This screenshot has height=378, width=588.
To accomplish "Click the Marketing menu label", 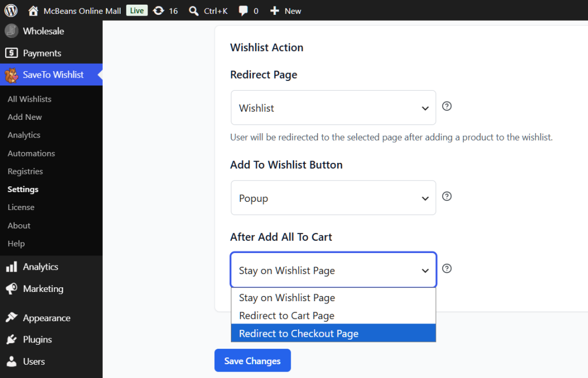I will tap(43, 289).
